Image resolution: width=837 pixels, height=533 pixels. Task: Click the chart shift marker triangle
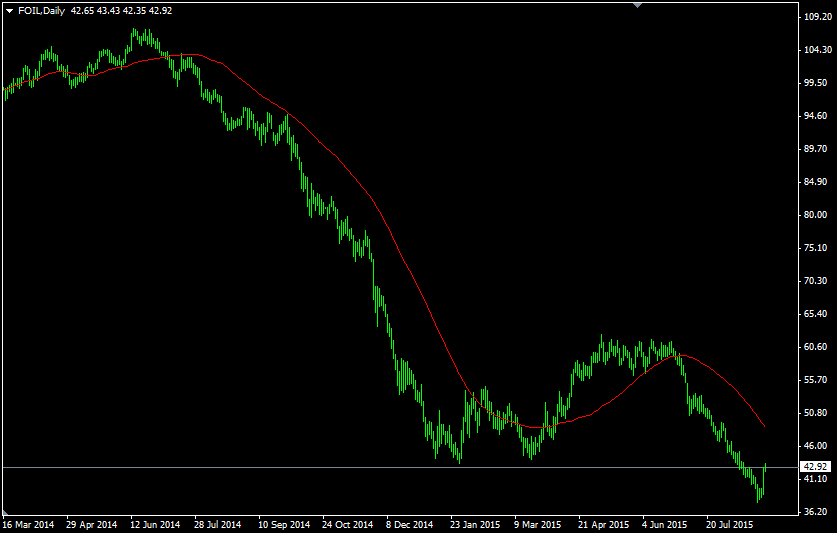coord(637,5)
